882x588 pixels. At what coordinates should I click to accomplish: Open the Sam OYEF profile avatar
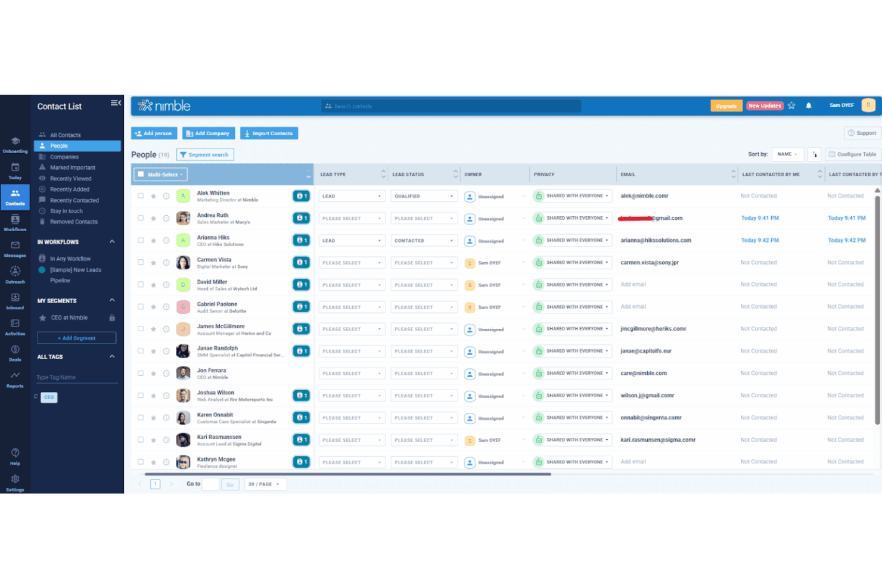point(868,105)
